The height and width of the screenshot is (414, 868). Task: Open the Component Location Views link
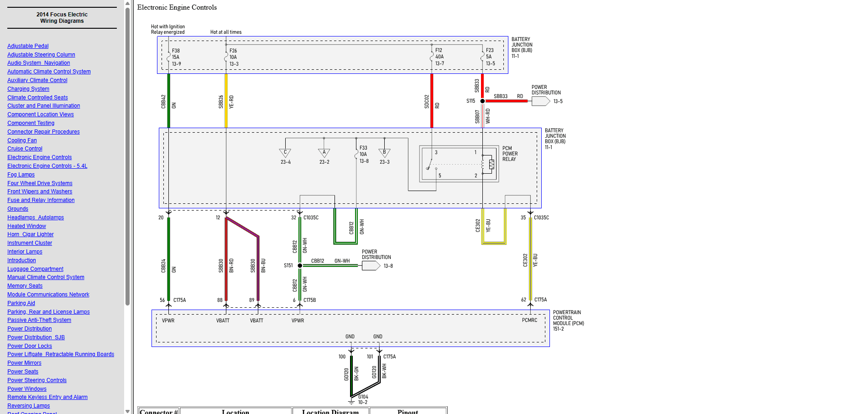pyautogui.click(x=40, y=114)
